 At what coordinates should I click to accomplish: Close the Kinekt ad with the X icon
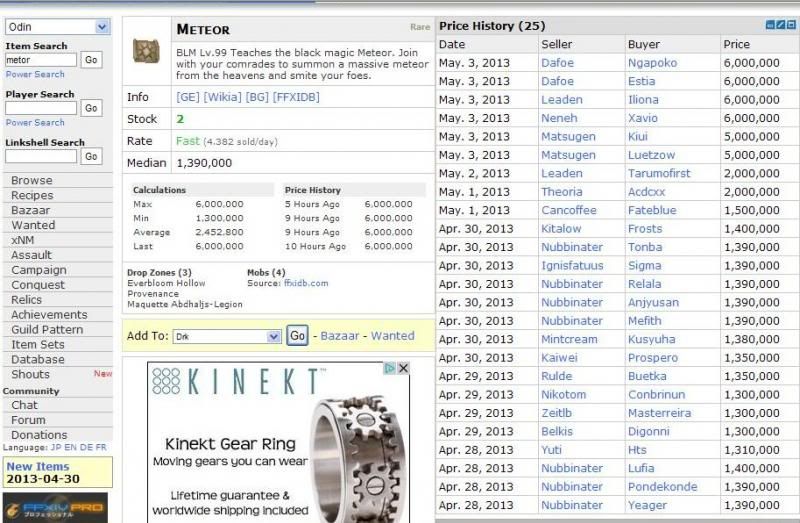tap(403, 369)
